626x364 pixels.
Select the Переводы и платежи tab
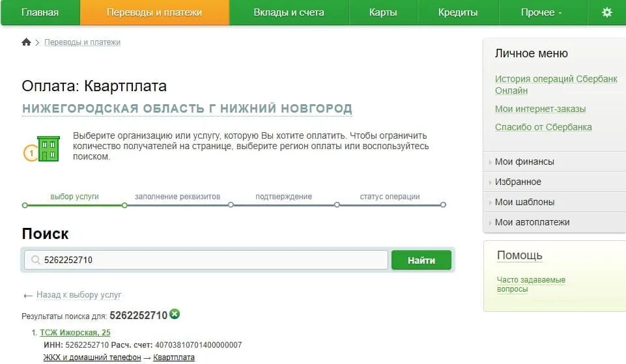154,12
